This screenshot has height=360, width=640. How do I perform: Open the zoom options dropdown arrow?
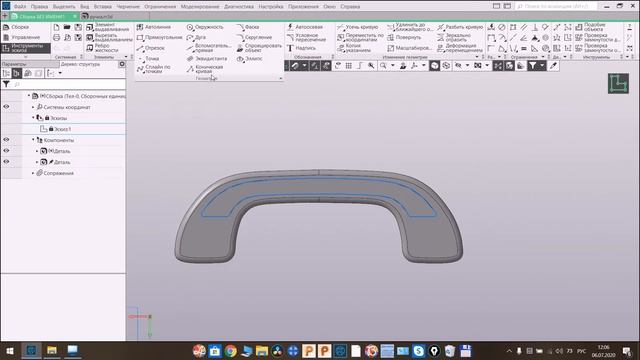pyautogui.click(x=393, y=66)
